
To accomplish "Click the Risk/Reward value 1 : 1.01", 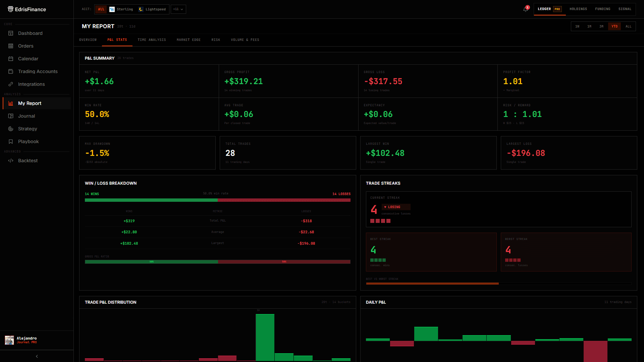I will [522, 114].
